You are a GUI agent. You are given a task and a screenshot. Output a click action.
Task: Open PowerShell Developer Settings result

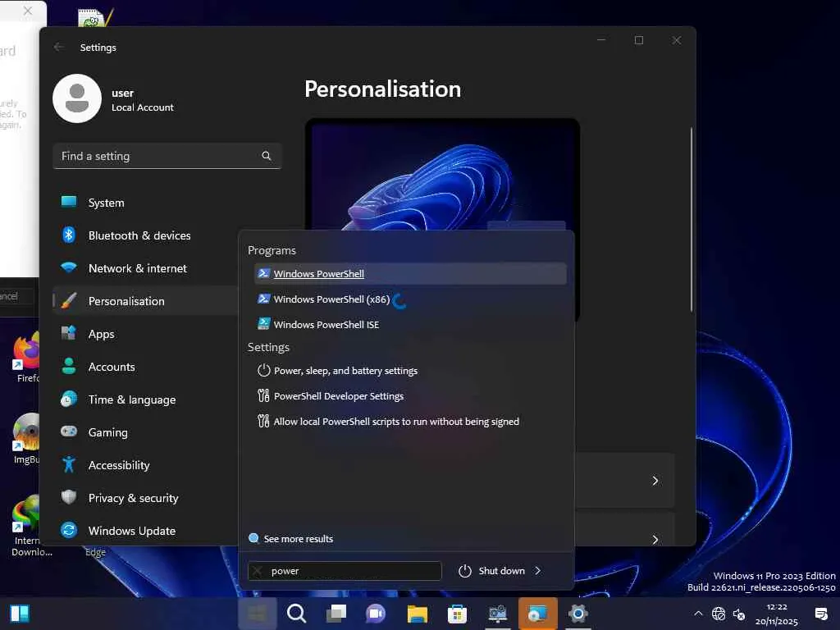tap(410, 396)
